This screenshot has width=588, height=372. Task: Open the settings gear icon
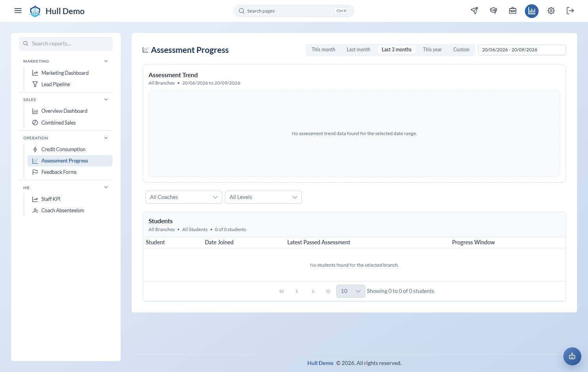click(551, 11)
